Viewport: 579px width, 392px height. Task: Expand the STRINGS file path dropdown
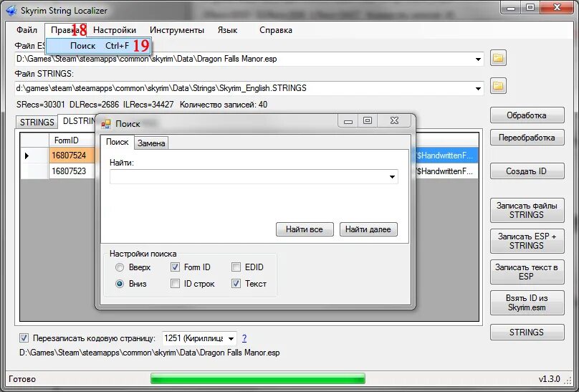478,89
